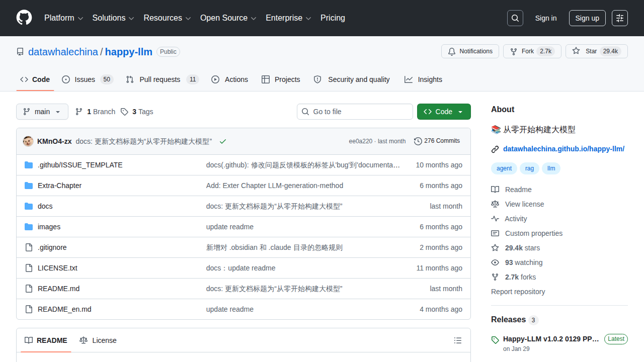The height and width of the screenshot is (362, 644).
Task: Switch to the Security and quality tab
Action: pyautogui.click(x=352, y=79)
